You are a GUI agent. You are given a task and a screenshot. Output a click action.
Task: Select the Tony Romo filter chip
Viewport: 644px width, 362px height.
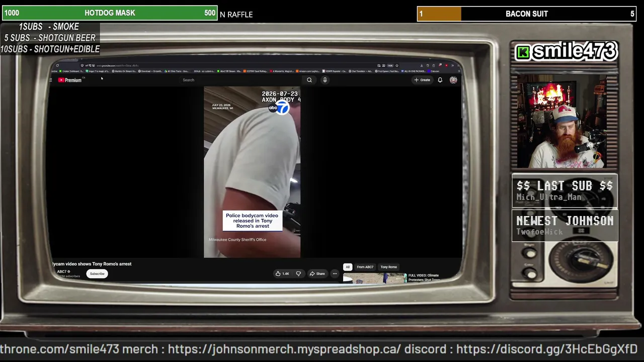pos(388,267)
